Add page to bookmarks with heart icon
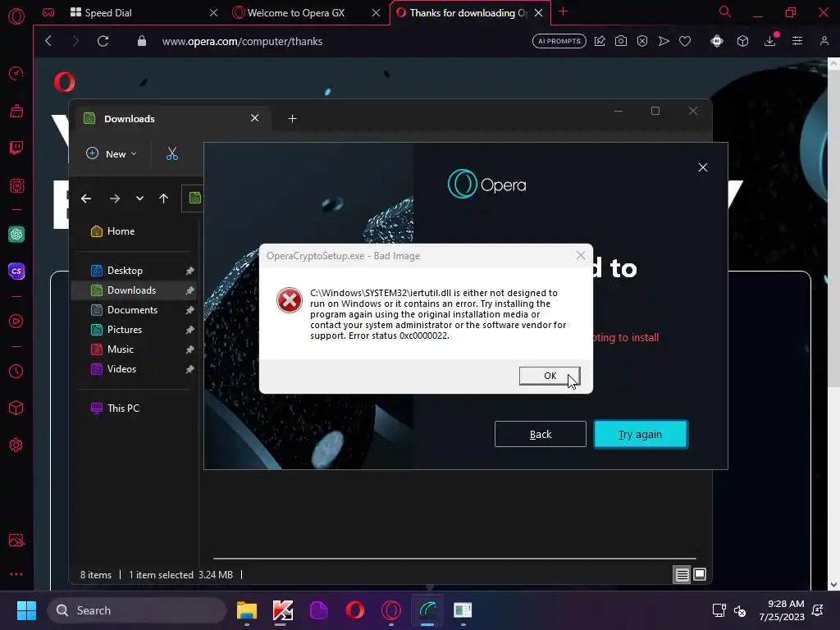Viewport: 840px width, 630px height. pos(685,41)
